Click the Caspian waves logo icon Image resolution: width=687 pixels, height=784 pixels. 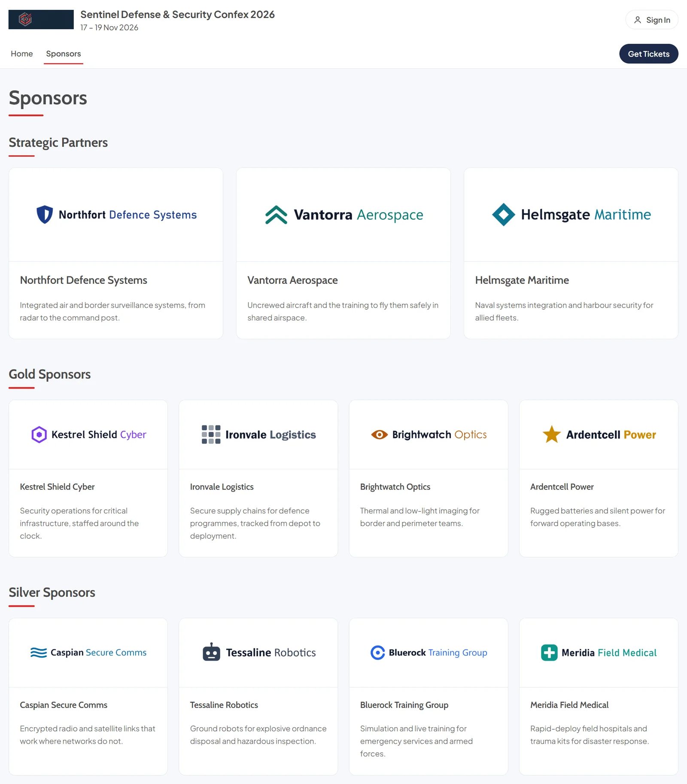tap(38, 653)
